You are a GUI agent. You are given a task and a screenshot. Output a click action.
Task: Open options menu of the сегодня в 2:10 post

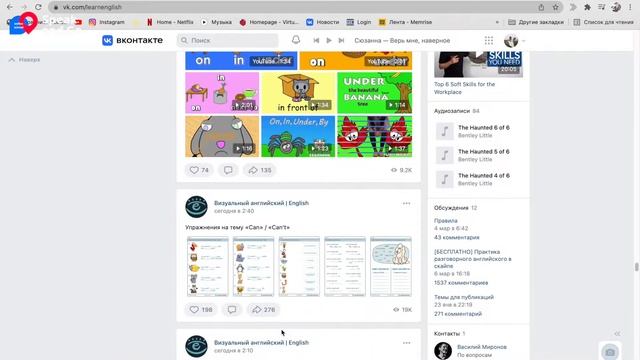(406, 343)
